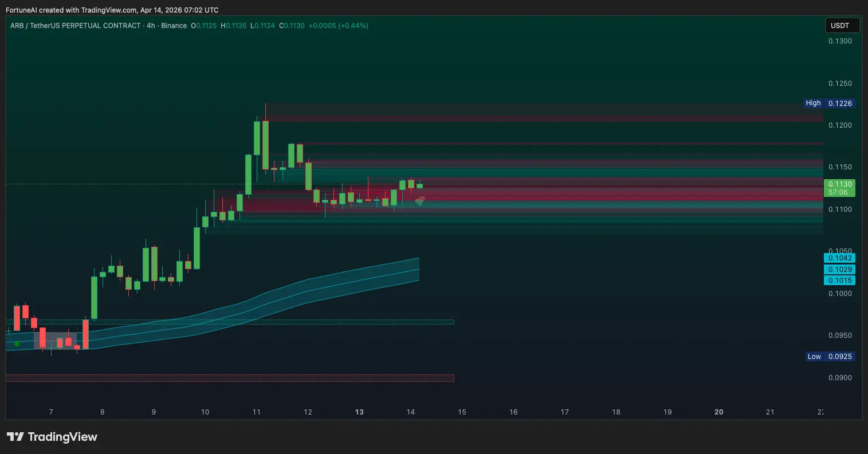Open the USDT currency selector

click(x=842, y=26)
